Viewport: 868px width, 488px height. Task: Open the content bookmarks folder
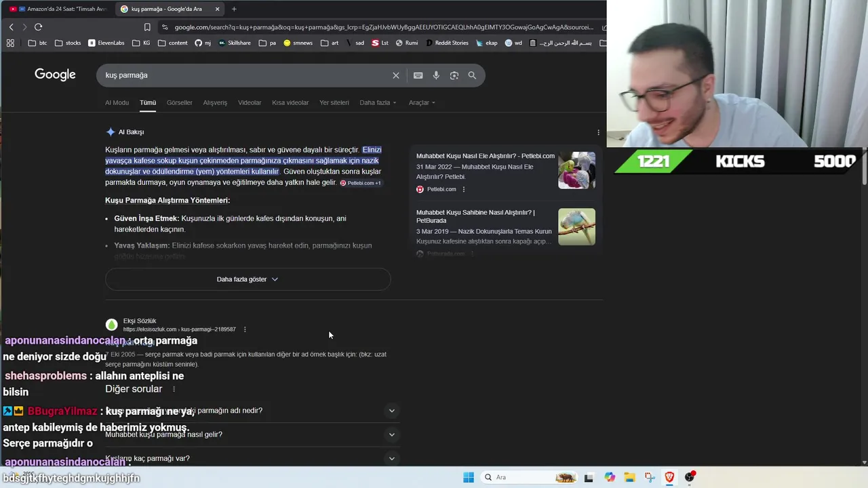tap(172, 43)
